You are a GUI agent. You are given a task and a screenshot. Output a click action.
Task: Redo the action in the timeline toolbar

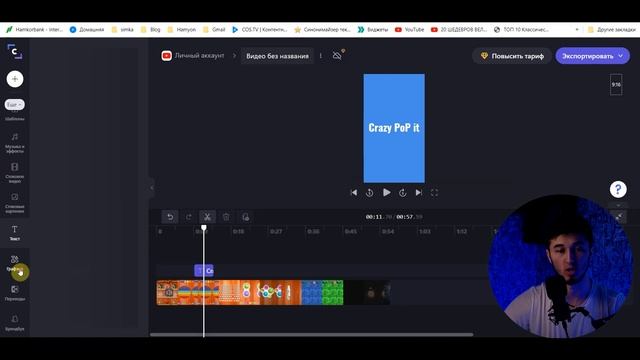click(189, 217)
